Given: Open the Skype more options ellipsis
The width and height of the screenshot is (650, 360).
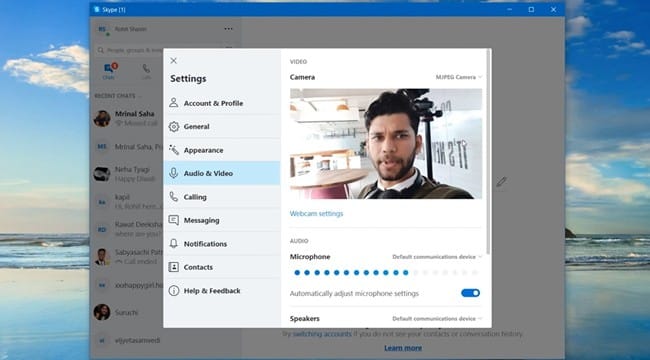Looking at the screenshot, I should coord(228,29).
